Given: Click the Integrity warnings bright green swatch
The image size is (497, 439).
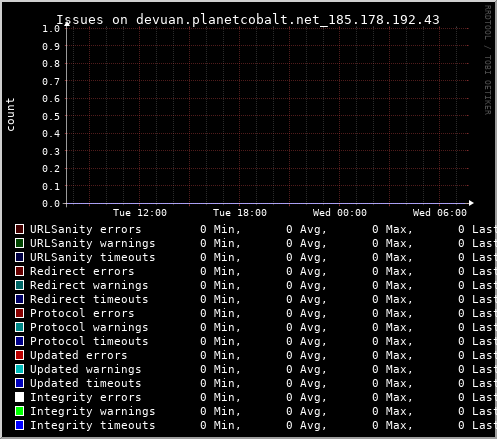Looking at the screenshot, I should pyautogui.click(x=19, y=411).
